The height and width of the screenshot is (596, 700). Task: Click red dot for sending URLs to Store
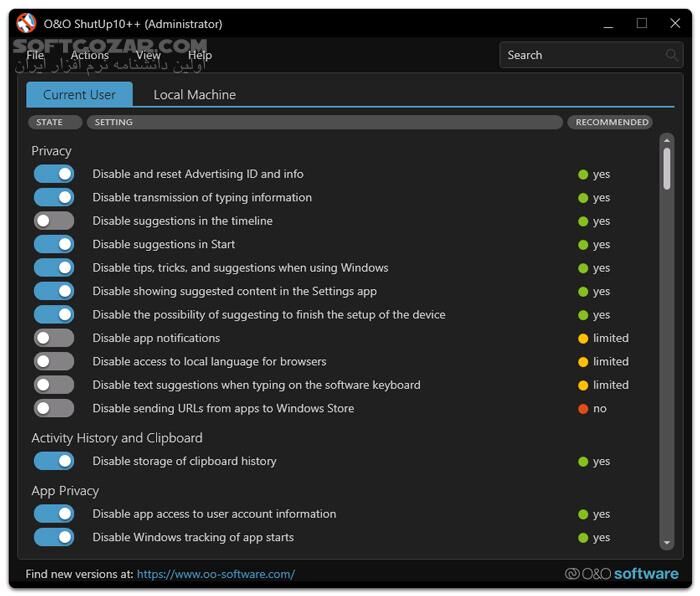click(583, 409)
